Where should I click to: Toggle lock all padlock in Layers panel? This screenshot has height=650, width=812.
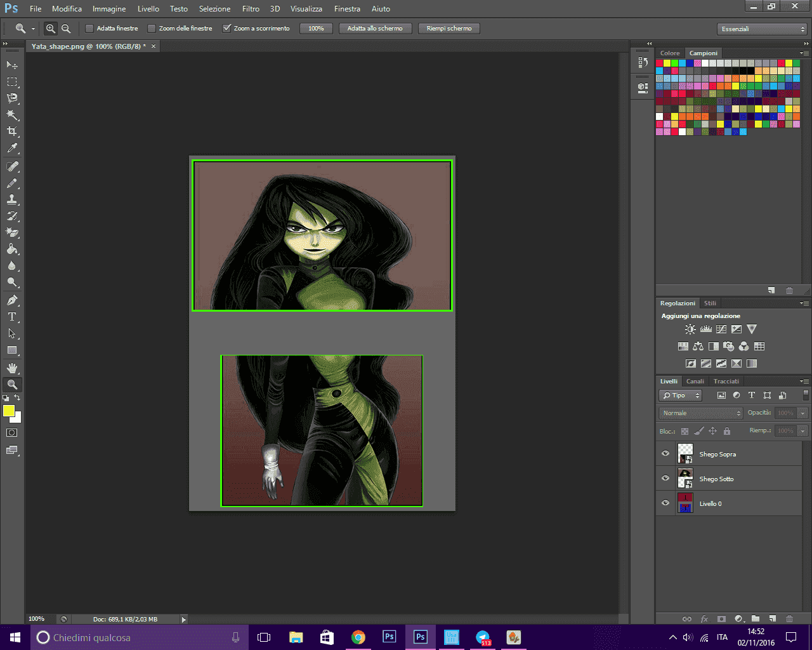click(x=727, y=431)
